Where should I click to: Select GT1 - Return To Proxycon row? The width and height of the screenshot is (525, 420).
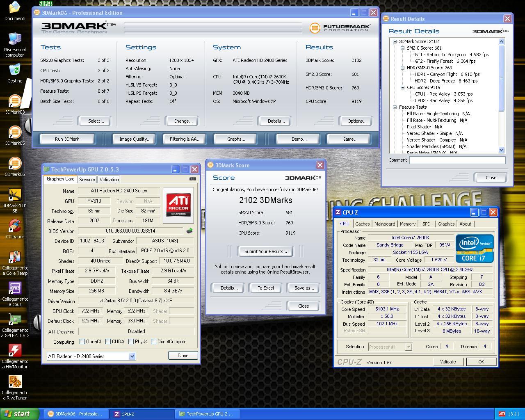(451, 55)
